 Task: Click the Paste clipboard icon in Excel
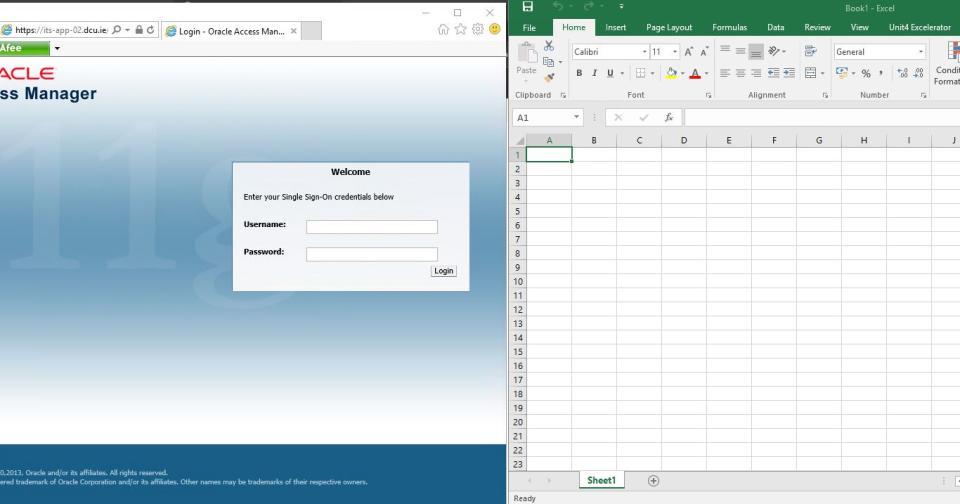[526, 54]
